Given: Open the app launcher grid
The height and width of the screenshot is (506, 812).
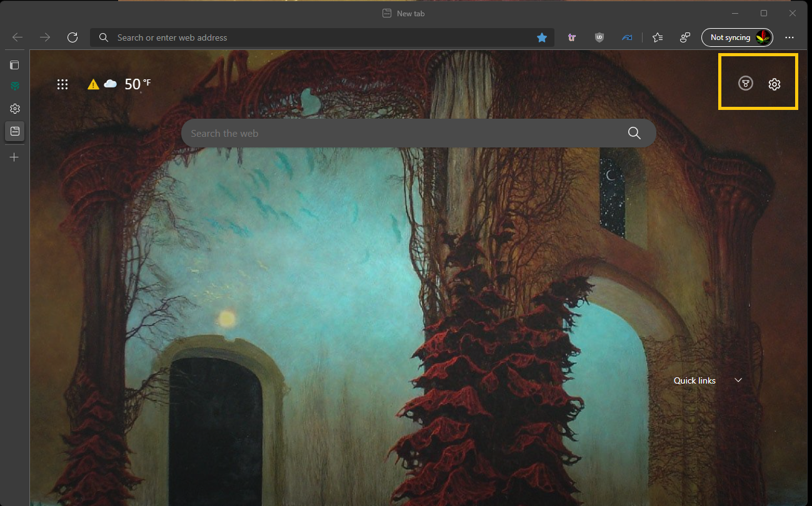Looking at the screenshot, I should coord(63,84).
